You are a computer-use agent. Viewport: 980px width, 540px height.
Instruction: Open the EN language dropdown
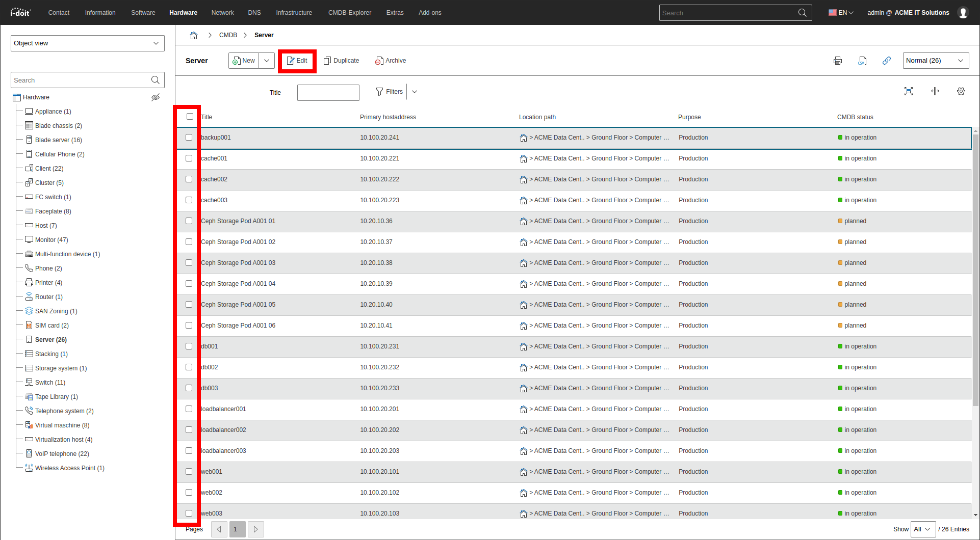coord(841,13)
